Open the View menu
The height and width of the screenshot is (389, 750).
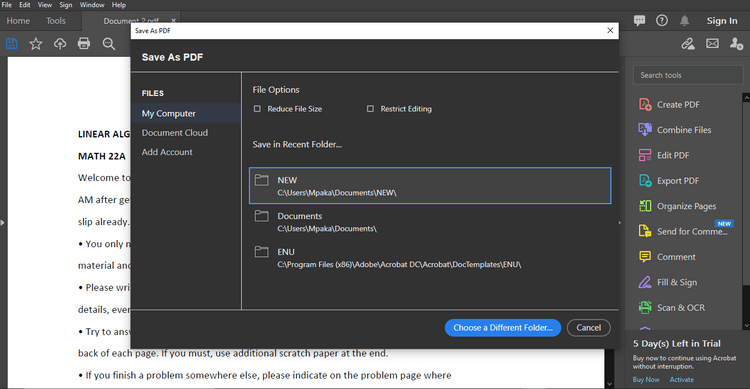(45, 5)
